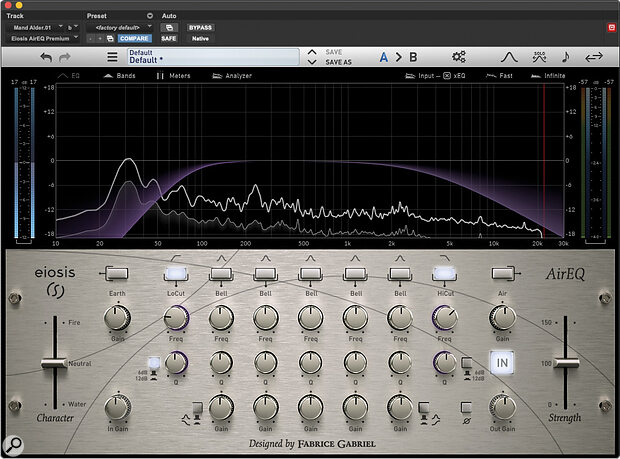Open the Analyzer Input source selector

click(422, 76)
